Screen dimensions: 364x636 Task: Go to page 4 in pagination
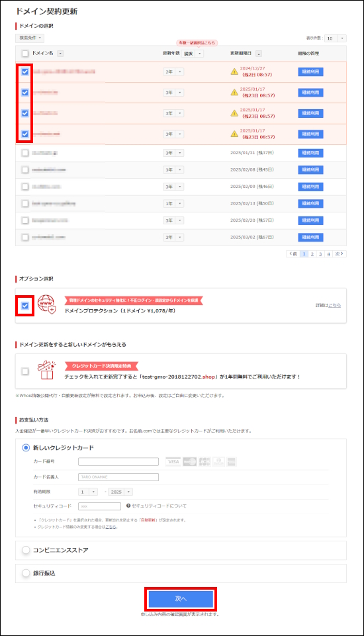[x=328, y=254]
